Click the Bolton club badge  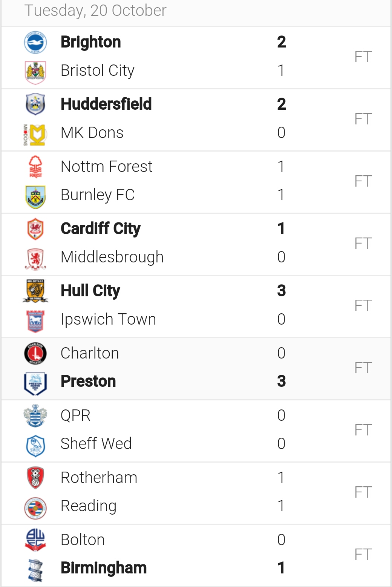coord(35,540)
